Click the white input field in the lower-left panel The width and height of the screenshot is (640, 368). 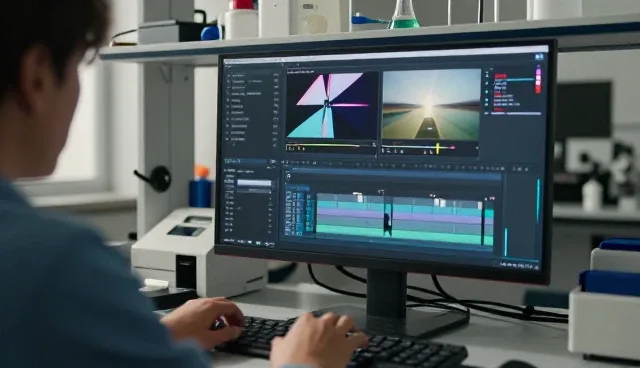(x=254, y=183)
